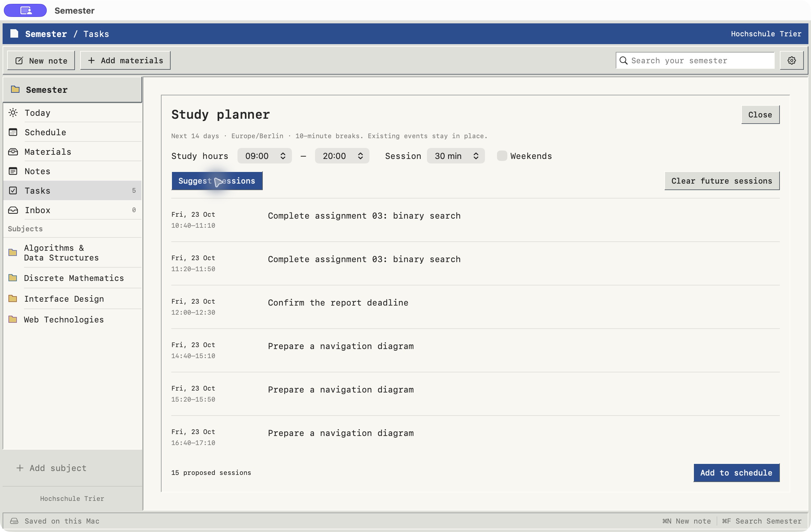The height and width of the screenshot is (532, 811).
Task: Click the Discrete Mathematics folder icon
Action: coord(13,278)
